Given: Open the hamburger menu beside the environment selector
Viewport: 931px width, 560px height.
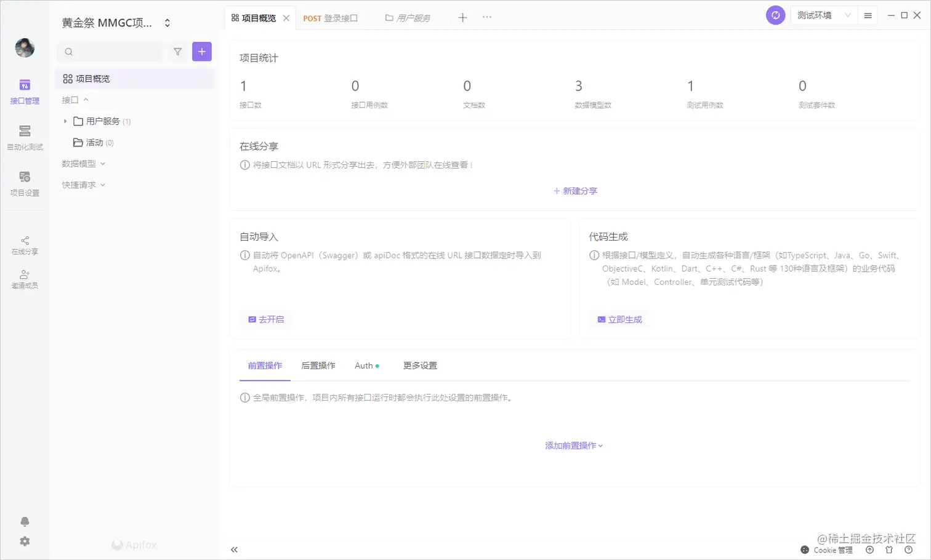Looking at the screenshot, I should (x=868, y=15).
